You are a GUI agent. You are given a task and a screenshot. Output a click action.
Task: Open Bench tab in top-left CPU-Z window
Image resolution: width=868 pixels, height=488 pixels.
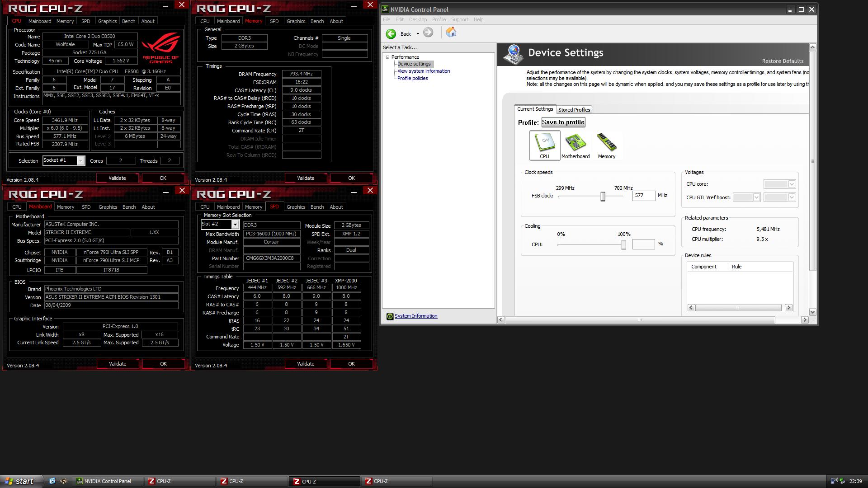pyautogui.click(x=129, y=21)
